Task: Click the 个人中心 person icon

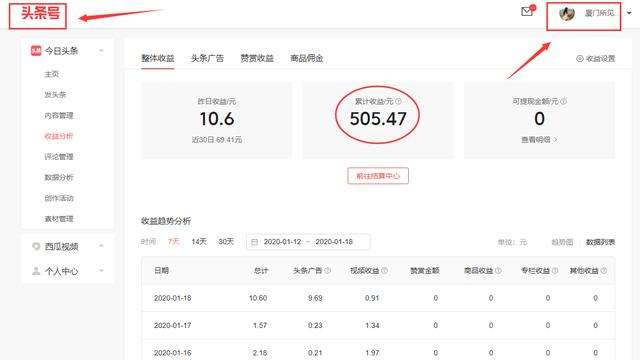Action: coord(36,271)
